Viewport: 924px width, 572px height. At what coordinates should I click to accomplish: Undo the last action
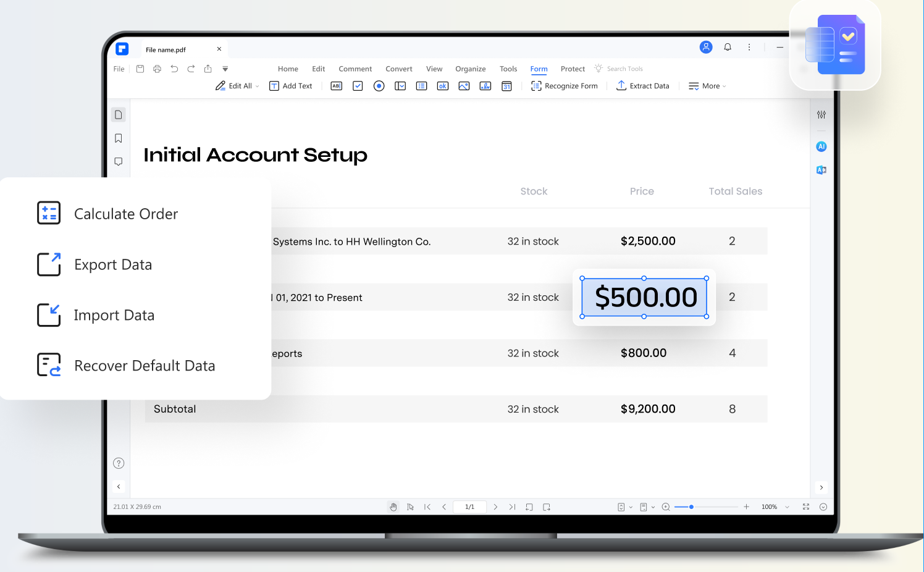click(x=174, y=69)
